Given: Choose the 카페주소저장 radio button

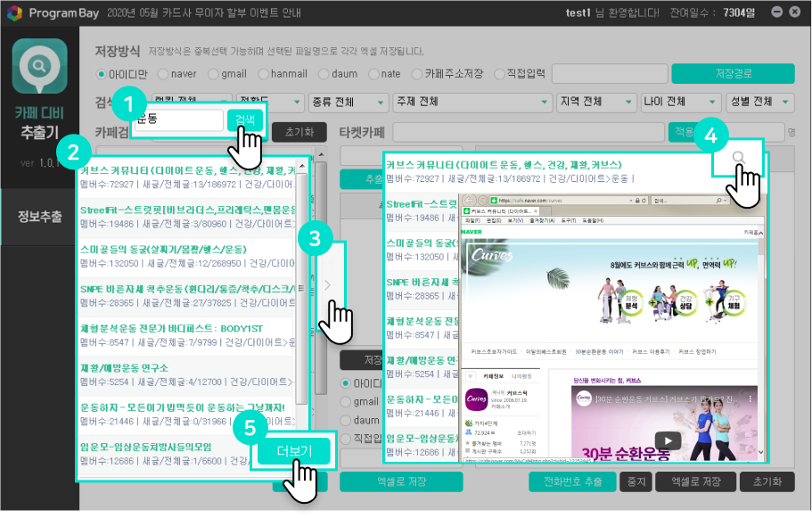Looking at the screenshot, I should click(417, 74).
